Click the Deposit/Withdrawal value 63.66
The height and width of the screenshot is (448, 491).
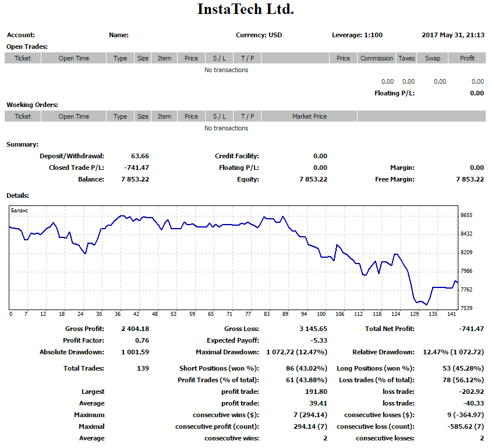pyautogui.click(x=140, y=156)
